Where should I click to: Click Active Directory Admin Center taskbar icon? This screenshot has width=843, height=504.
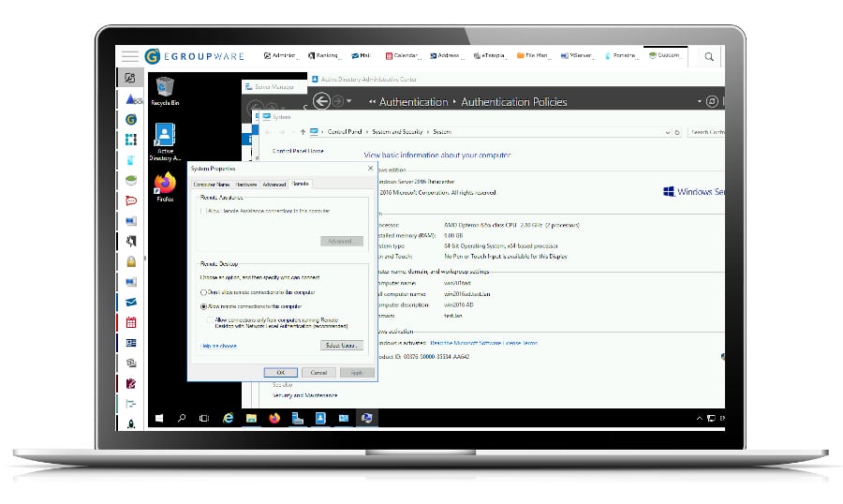pyautogui.click(x=320, y=418)
